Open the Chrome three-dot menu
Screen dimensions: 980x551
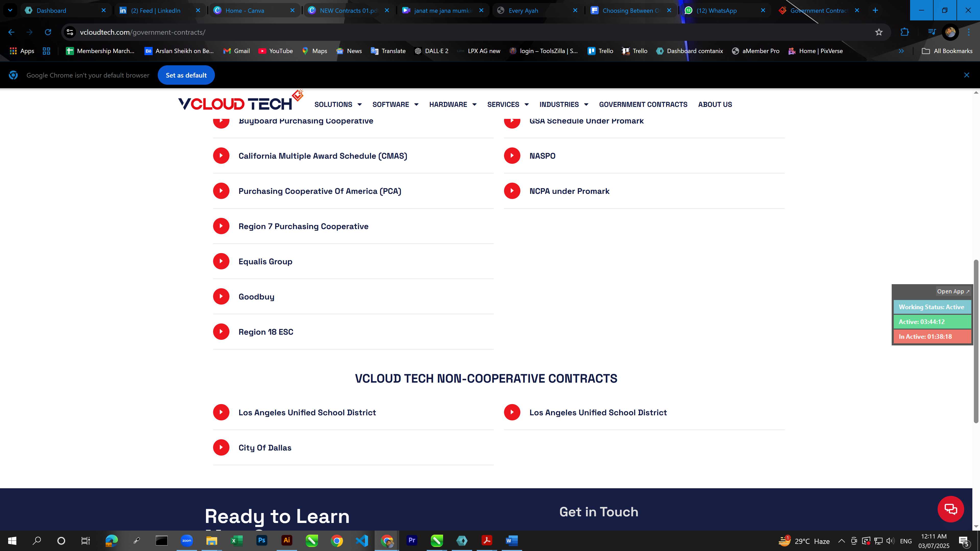(969, 32)
